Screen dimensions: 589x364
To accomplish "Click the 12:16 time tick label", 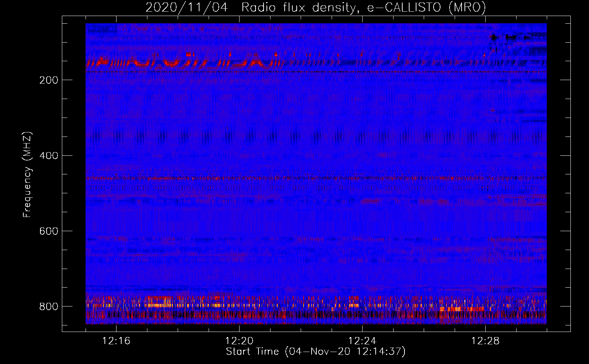I will [x=116, y=341].
